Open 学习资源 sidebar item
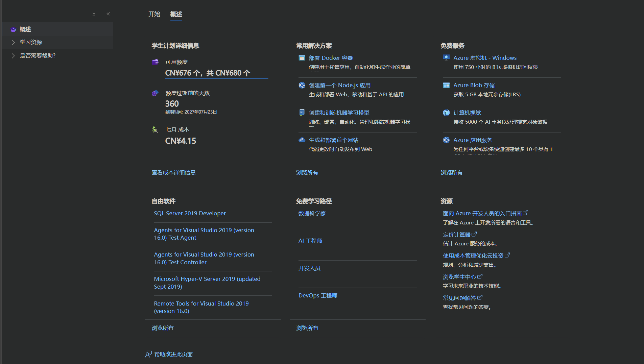Image resolution: width=644 pixels, height=364 pixels. tap(57, 42)
